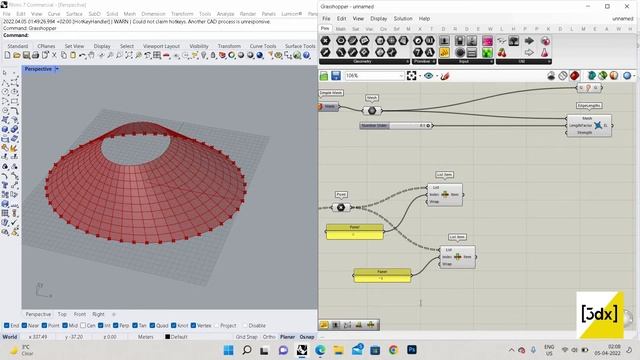The width and height of the screenshot is (640, 360).
Task: Open the Grasshopper zoom percentage dropdown
Action: tap(401, 76)
